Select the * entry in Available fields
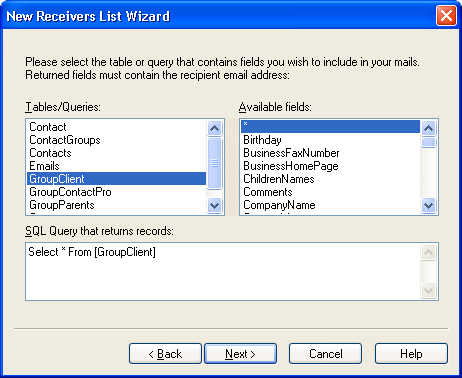 point(330,127)
